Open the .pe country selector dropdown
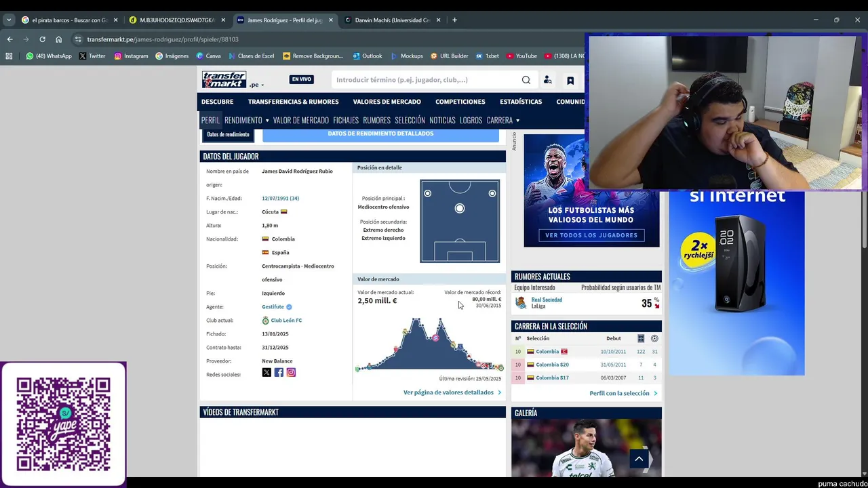 click(256, 85)
